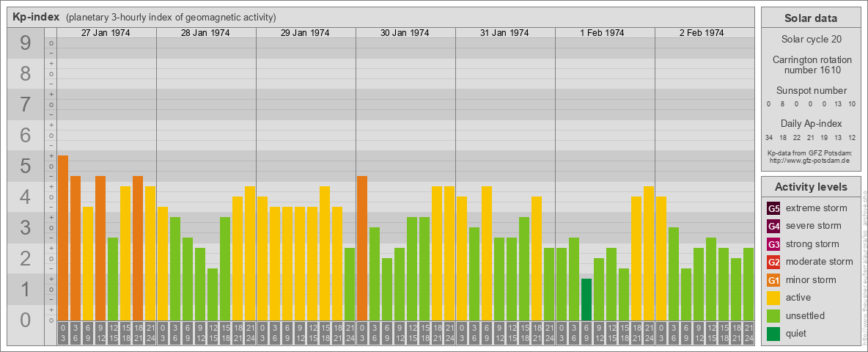Click the green 6-9h bar on 2 Feb
The image size is (868, 352).
(686, 295)
